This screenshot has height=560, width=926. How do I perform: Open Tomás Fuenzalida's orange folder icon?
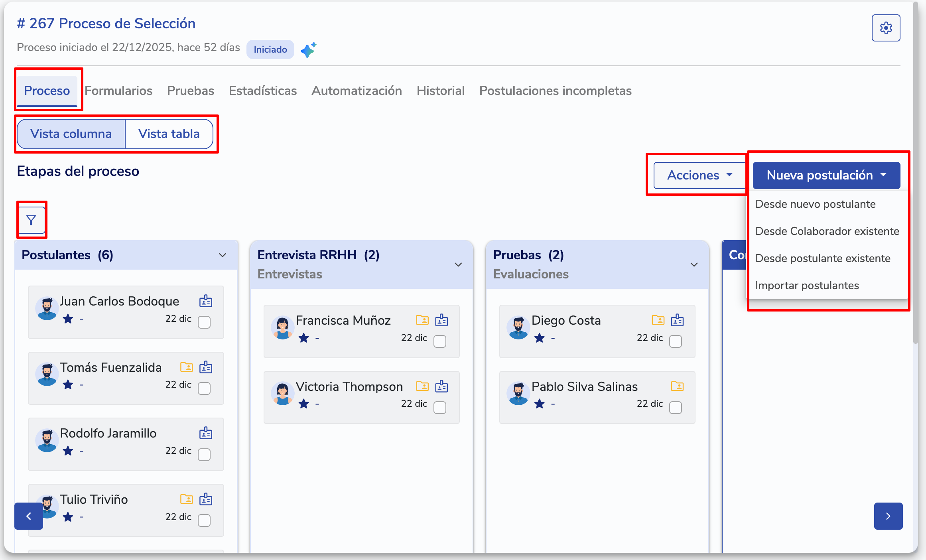click(186, 367)
